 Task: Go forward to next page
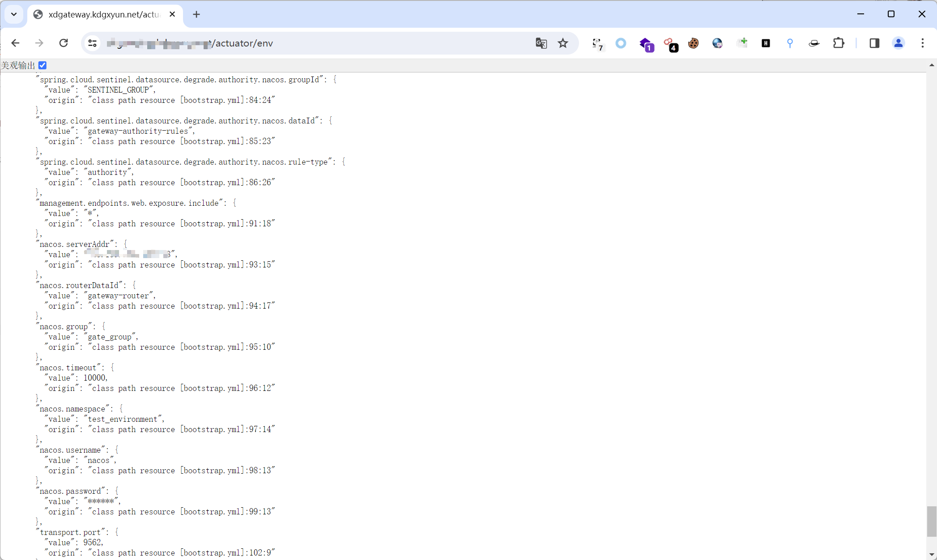pos(39,43)
